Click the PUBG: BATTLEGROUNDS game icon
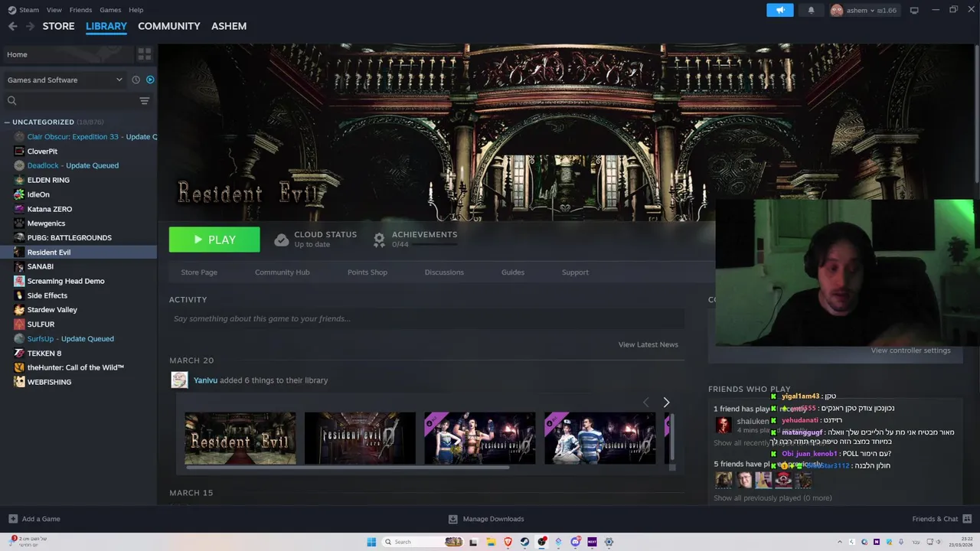The width and height of the screenshot is (980, 551). 20,237
